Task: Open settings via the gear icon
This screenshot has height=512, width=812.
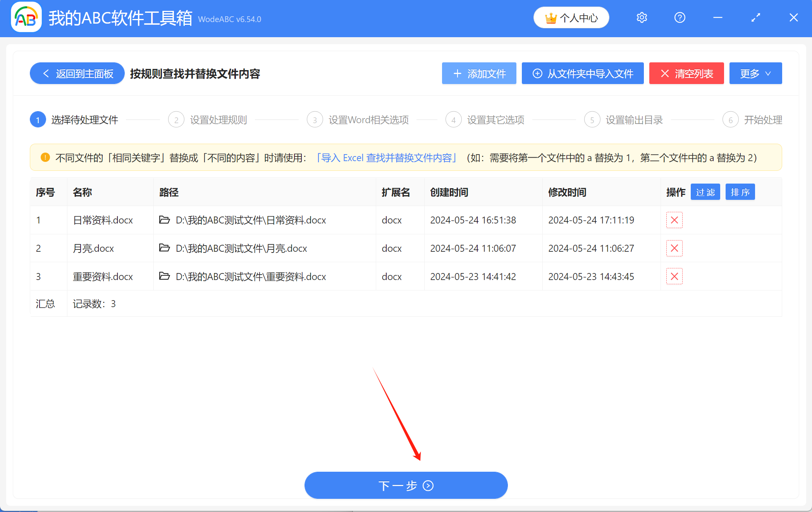Action: (641, 17)
